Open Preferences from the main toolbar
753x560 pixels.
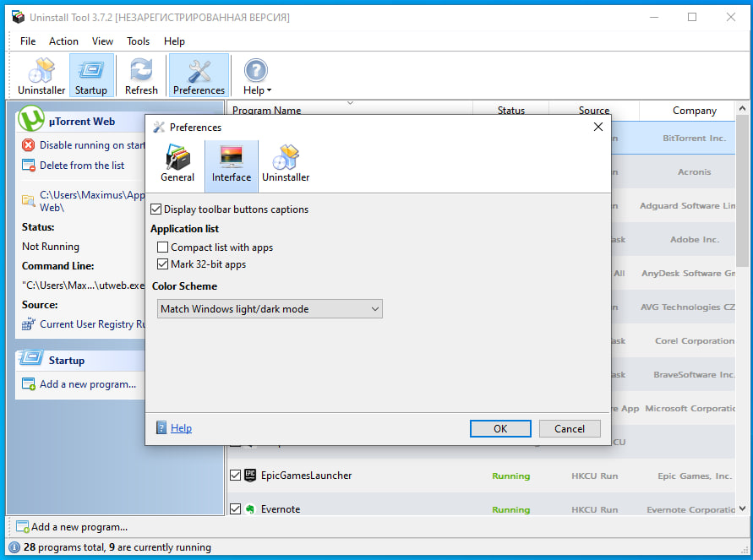pyautogui.click(x=199, y=76)
